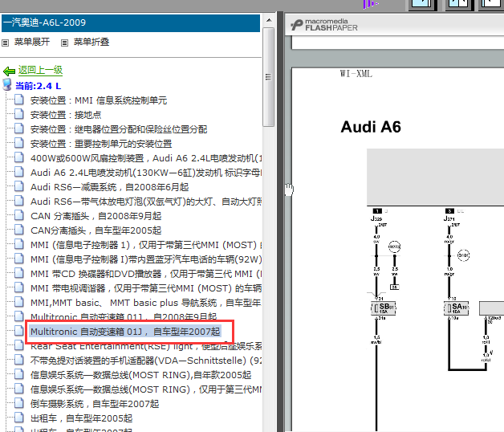Screen dimensions: 504x432
Task: Click document icon beside 出租车，自车型年2005起
Action: pyautogui.click(x=19, y=418)
